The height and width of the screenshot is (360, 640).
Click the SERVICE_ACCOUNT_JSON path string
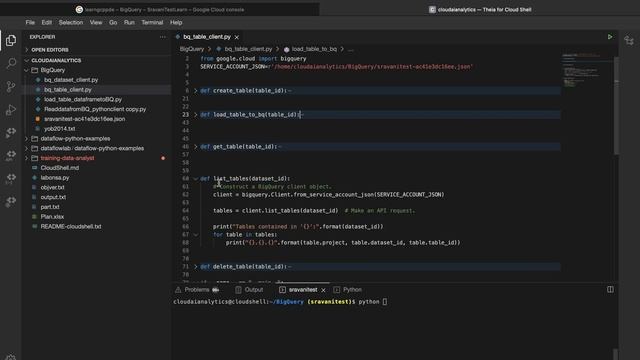371,67
